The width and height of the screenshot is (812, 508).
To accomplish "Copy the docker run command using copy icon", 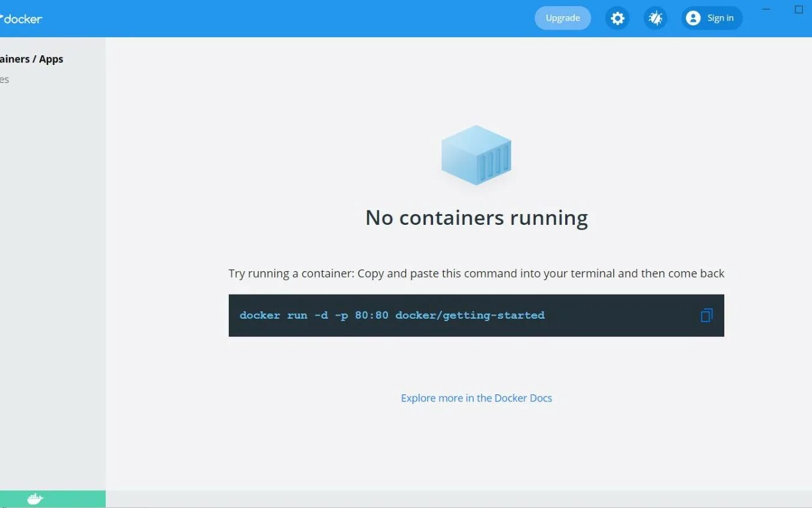I will coord(706,315).
